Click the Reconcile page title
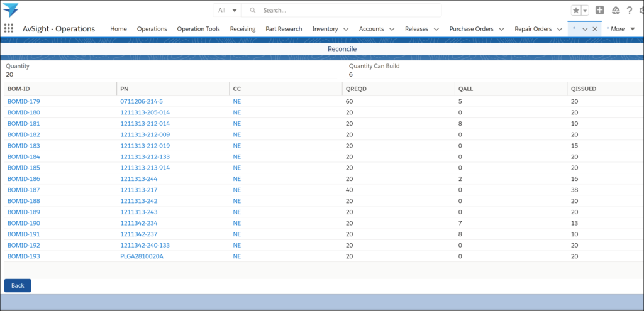Screen dimensions: 644x311 click(x=342, y=49)
